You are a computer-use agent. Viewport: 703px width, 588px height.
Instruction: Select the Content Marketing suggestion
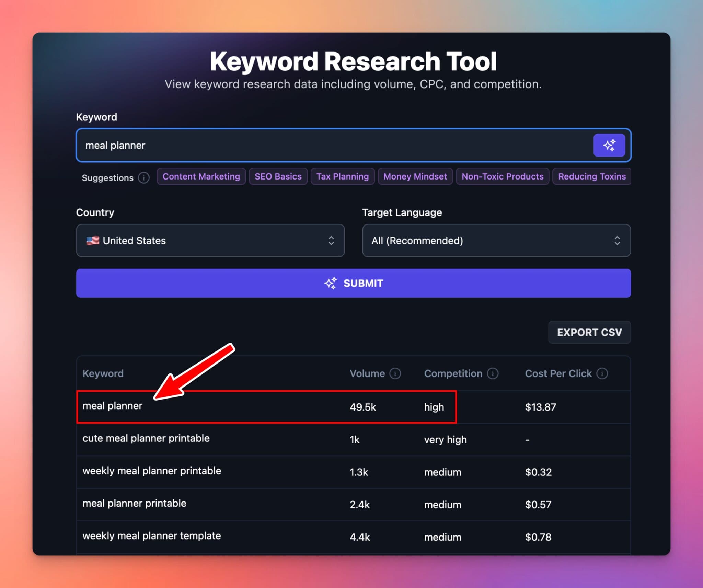coord(201,176)
